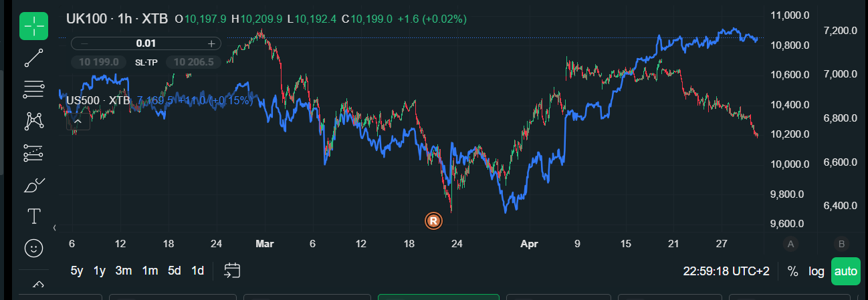Open the 22:59:18 UTC+2 timezone menu
This screenshot has width=868, height=300.
click(x=726, y=271)
